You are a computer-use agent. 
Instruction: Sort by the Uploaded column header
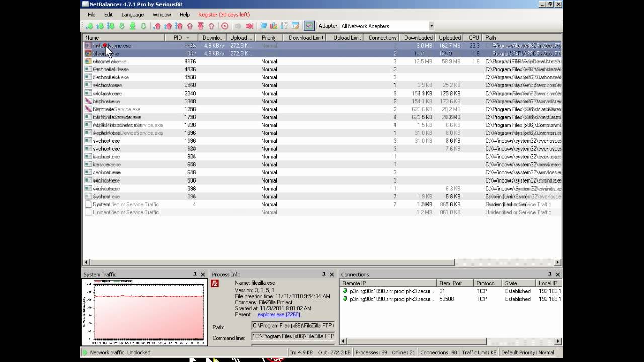tap(449, 38)
